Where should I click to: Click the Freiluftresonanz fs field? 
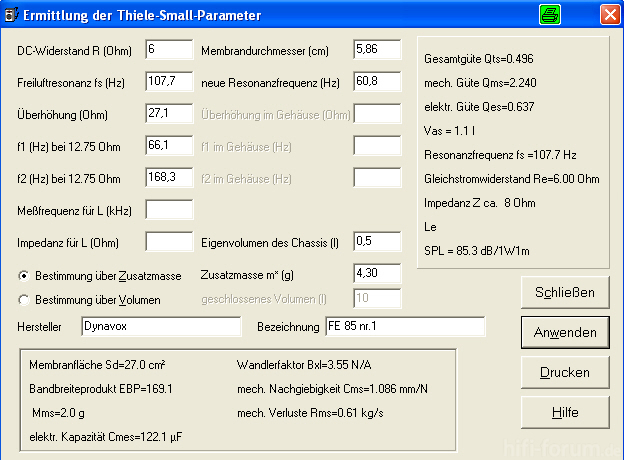170,82
